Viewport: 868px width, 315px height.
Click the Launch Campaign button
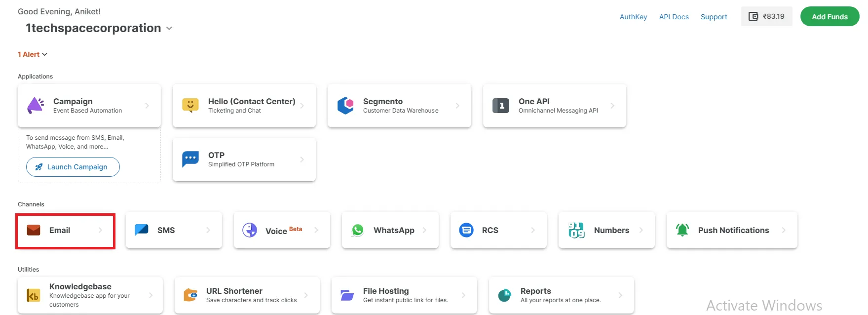point(73,167)
